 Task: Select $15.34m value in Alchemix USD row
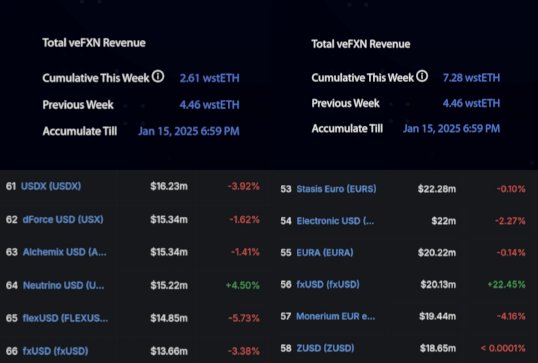169,252
